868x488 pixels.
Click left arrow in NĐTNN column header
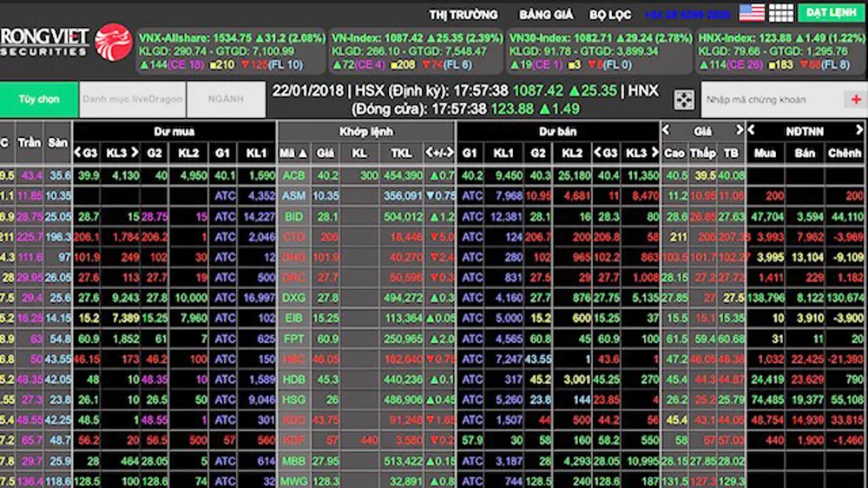pyautogui.click(x=753, y=130)
